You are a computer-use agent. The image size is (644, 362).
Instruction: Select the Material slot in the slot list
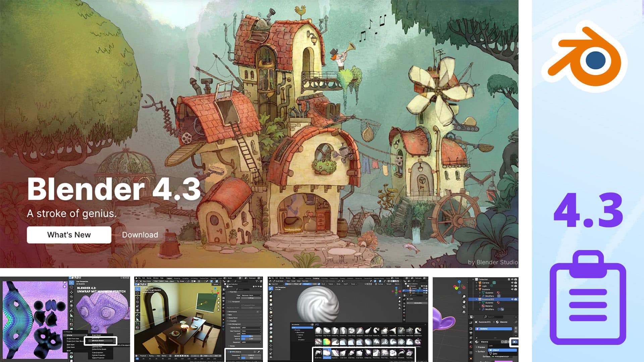(x=494, y=329)
